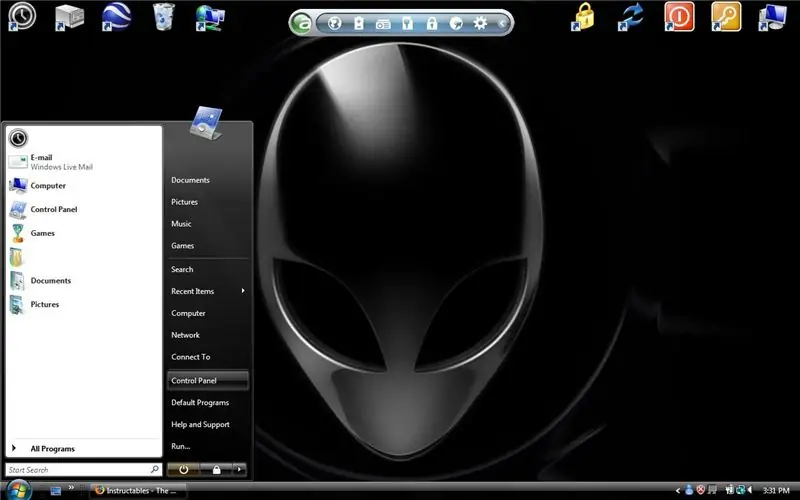Click the compass-arrow icon in the dock
The width and height of the screenshot is (800, 500).
click(x=456, y=23)
